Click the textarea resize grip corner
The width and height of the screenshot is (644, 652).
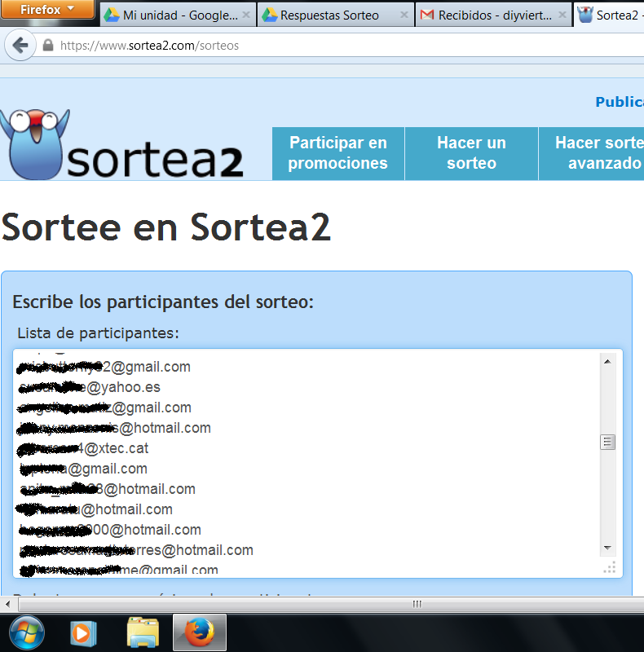coord(610,567)
